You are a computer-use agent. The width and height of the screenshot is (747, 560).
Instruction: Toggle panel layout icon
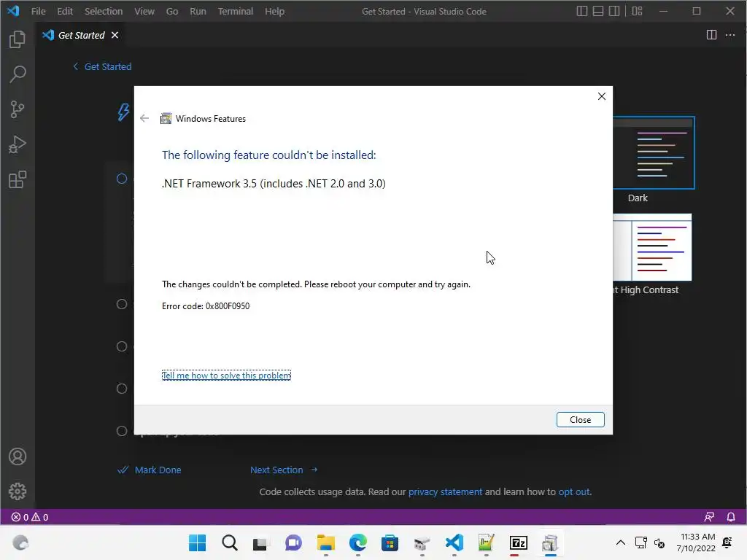click(598, 11)
